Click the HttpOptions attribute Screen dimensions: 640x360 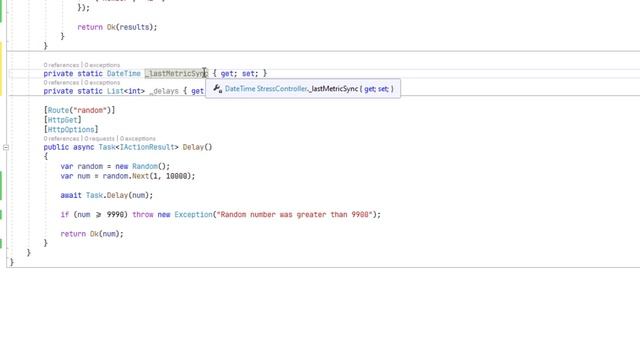(x=71, y=130)
